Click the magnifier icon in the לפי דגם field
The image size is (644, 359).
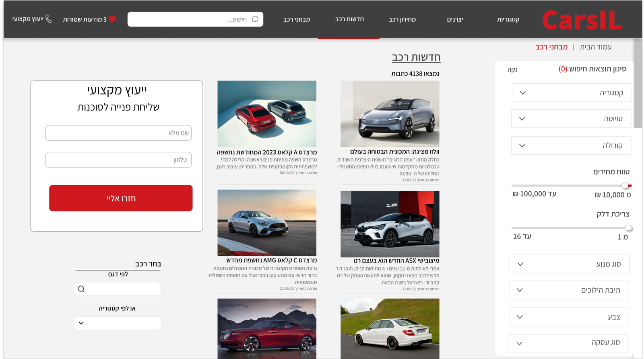coord(81,289)
